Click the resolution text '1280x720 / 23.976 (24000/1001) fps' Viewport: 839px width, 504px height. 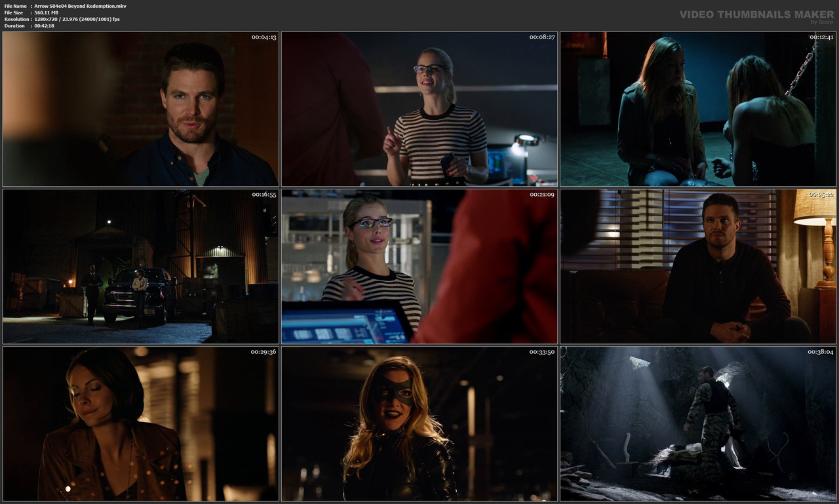[77, 19]
